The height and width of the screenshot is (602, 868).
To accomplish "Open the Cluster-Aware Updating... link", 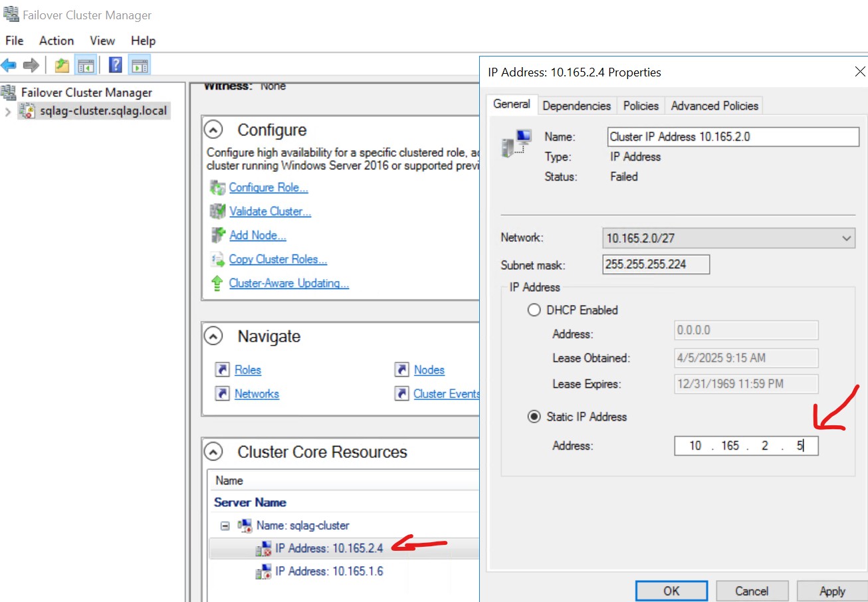I will (x=289, y=283).
